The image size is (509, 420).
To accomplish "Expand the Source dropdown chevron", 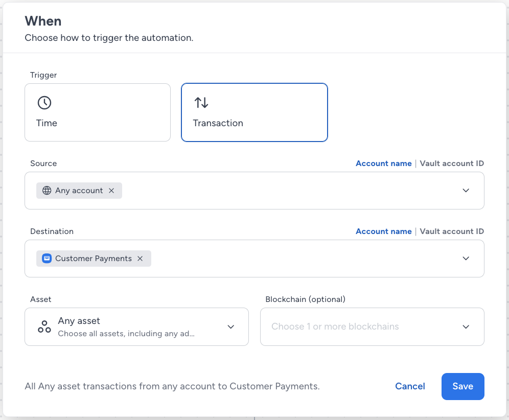I will tap(466, 191).
